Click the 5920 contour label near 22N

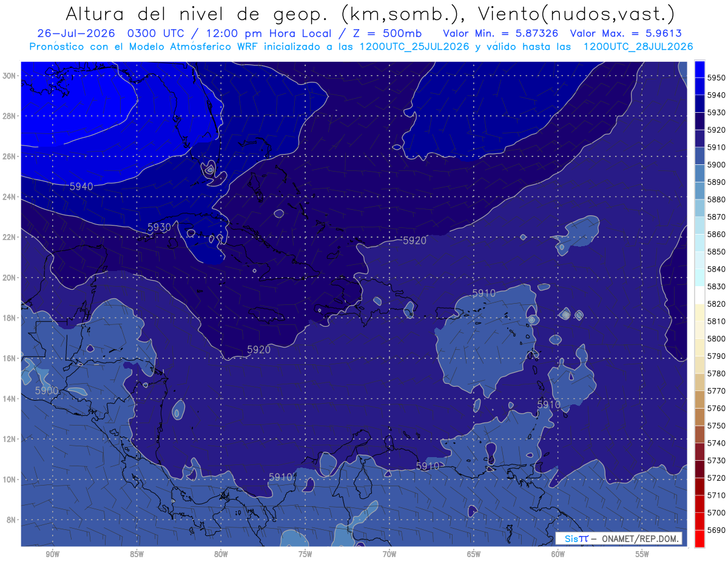point(414,241)
